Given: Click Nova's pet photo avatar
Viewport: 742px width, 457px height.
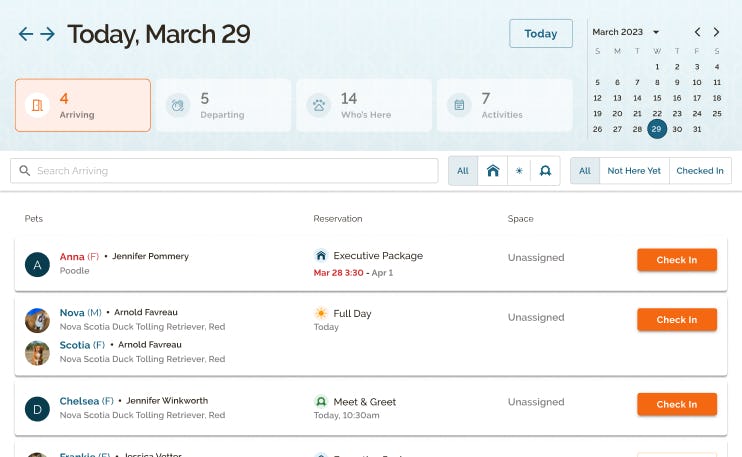Looking at the screenshot, I should pyautogui.click(x=37, y=320).
